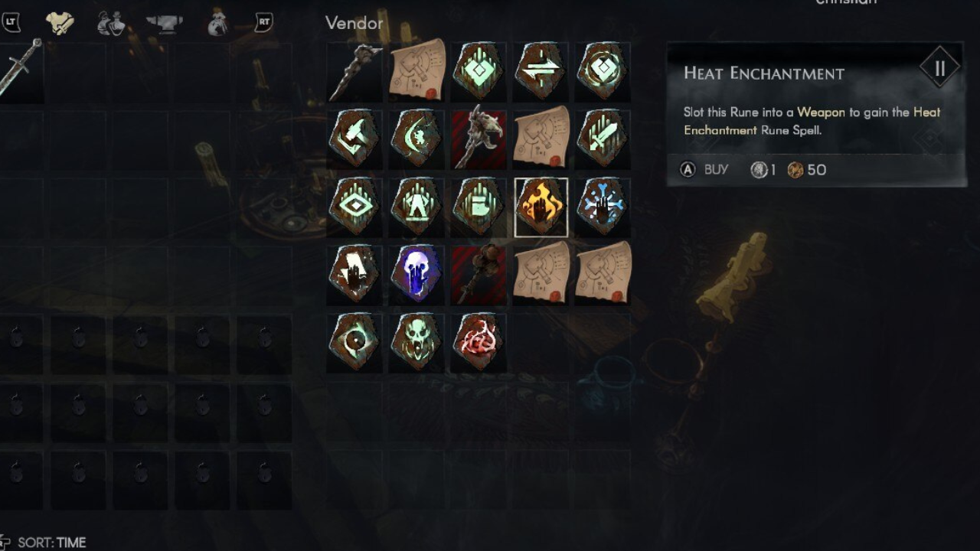This screenshot has height=551, width=980.
Task: Select the crescent moon rune
Action: click(416, 139)
